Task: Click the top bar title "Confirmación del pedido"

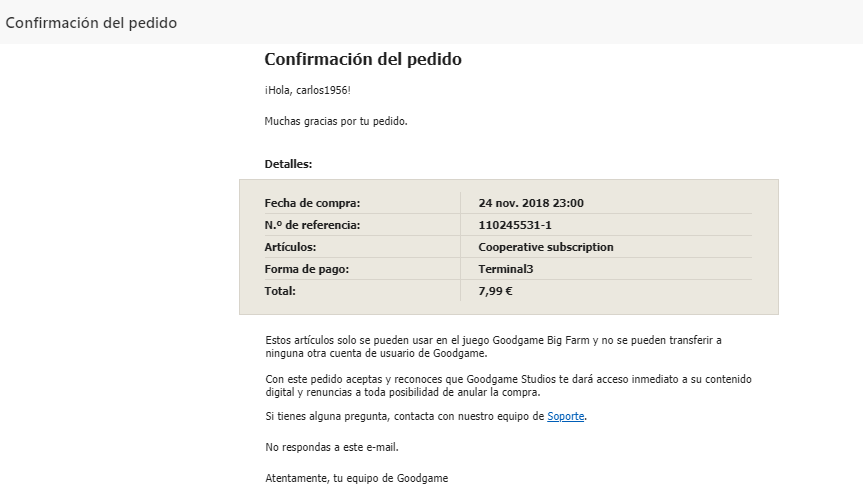Action: 91,23
